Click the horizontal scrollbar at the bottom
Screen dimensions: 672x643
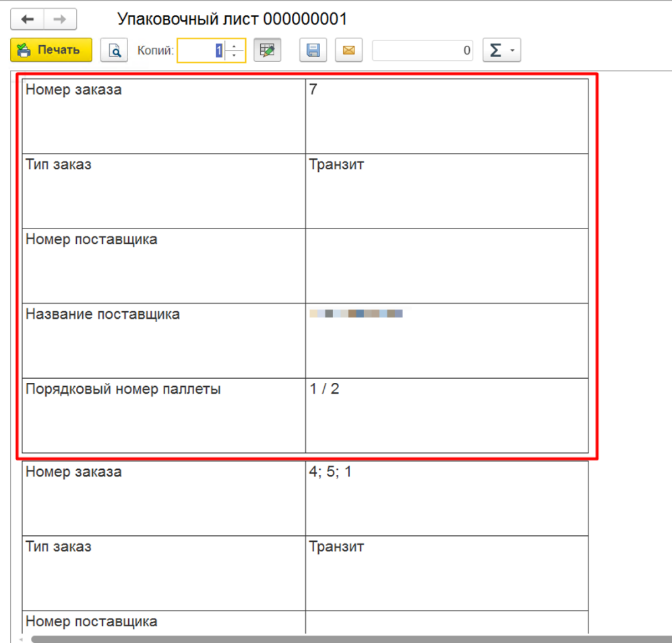coord(351,639)
